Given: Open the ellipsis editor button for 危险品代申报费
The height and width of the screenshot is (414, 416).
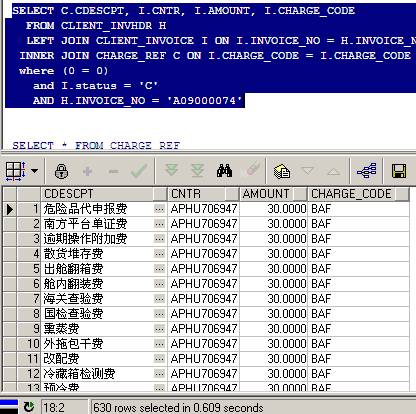Looking at the screenshot, I should (160, 209).
